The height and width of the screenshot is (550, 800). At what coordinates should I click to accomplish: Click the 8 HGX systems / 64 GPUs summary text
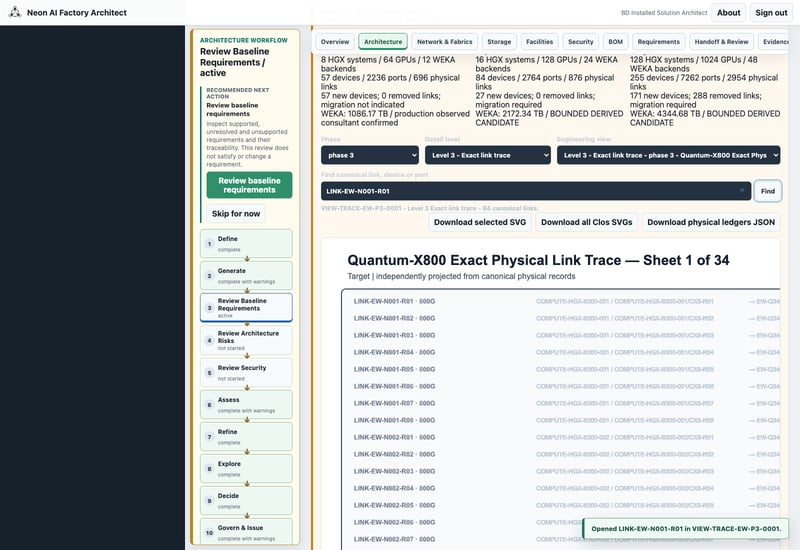coord(388,64)
